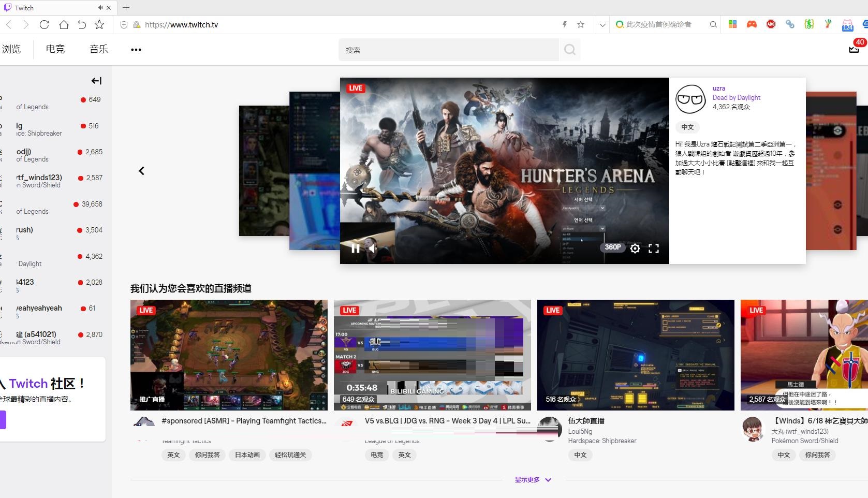This screenshot has height=498, width=868.
Task: Click the address bar URL
Action: (181, 24)
